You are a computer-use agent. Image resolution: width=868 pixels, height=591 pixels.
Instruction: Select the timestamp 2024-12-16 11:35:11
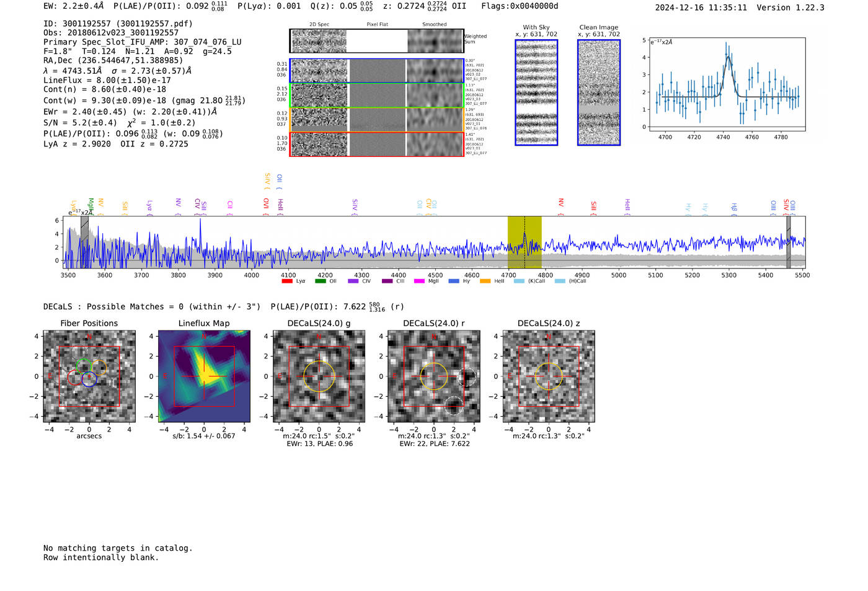coord(701,7)
